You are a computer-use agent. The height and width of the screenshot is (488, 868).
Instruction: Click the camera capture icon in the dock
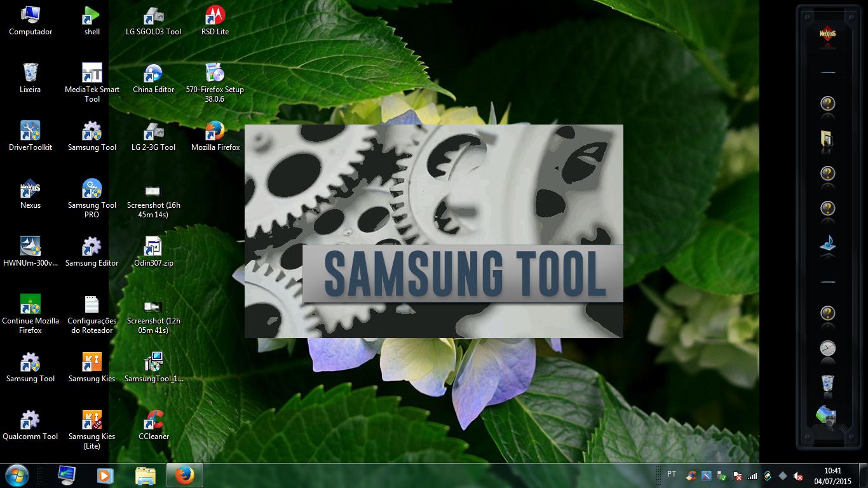(827, 417)
